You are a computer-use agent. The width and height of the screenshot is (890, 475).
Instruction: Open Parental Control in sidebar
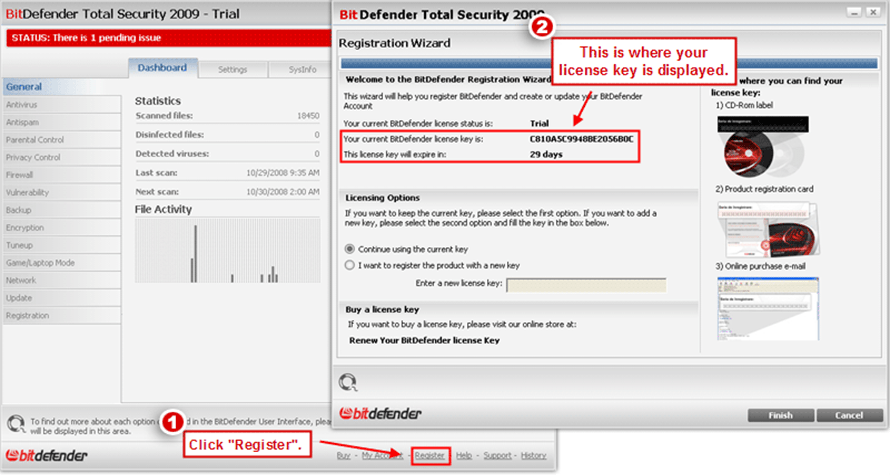click(x=61, y=140)
